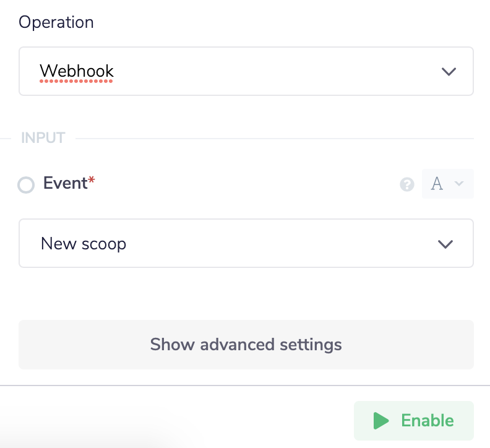This screenshot has width=490, height=448.
Task: Select the Event radio circle
Action: [x=26, y=185]
